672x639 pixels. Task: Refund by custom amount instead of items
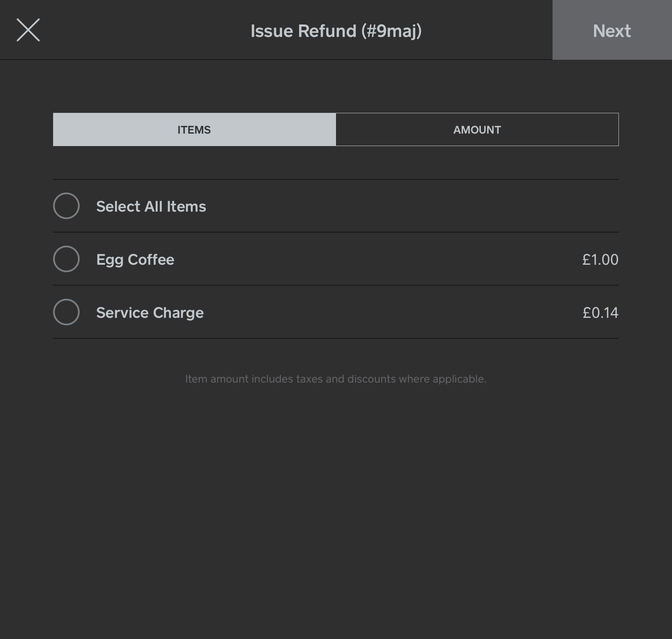[x=477, y=129]
